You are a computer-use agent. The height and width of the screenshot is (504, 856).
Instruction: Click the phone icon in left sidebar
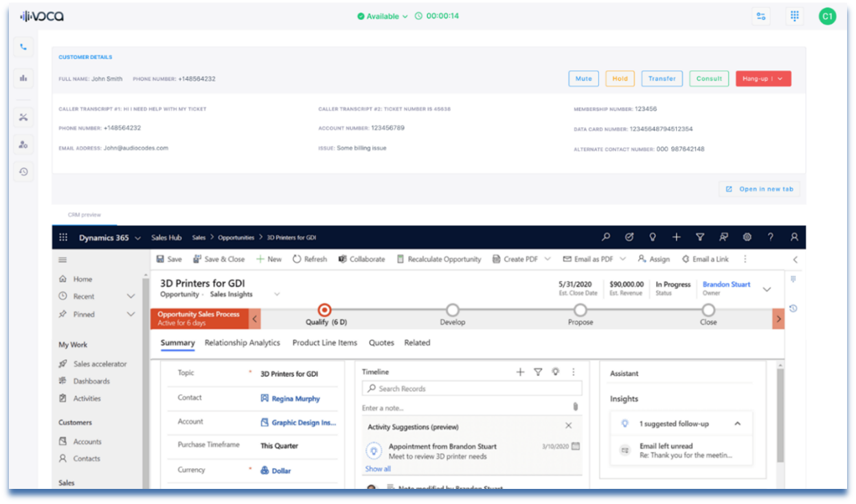[23, 47]
